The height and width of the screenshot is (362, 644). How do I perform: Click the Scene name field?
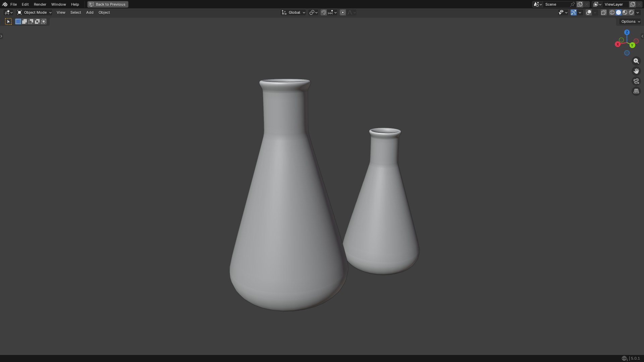click(x=557, y=4)
